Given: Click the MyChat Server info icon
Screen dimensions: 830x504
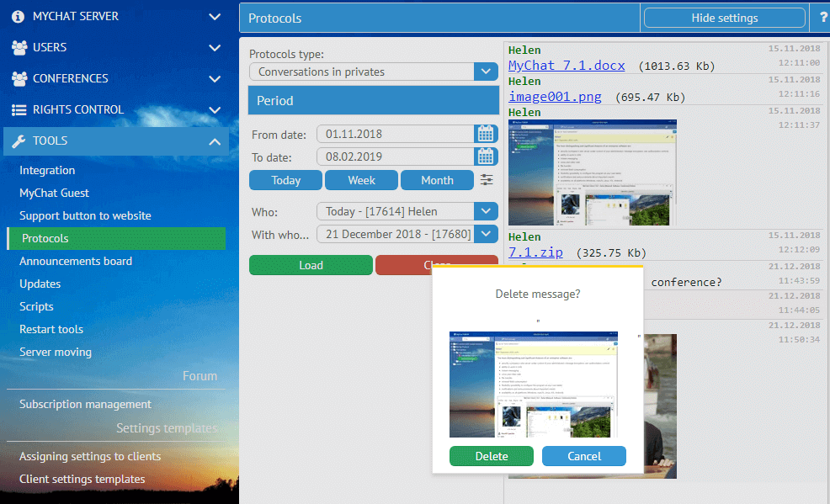Looking at the screenshot, I should [x=18, y=17].
